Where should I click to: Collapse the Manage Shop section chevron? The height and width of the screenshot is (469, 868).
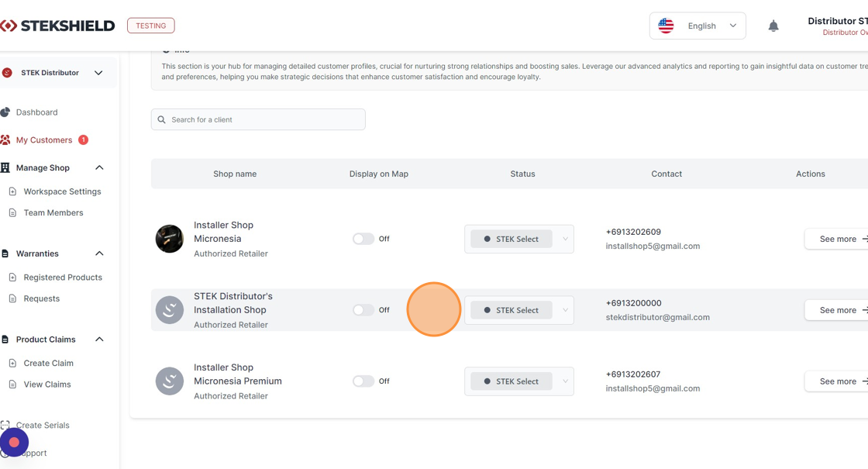tap(100, 167)
